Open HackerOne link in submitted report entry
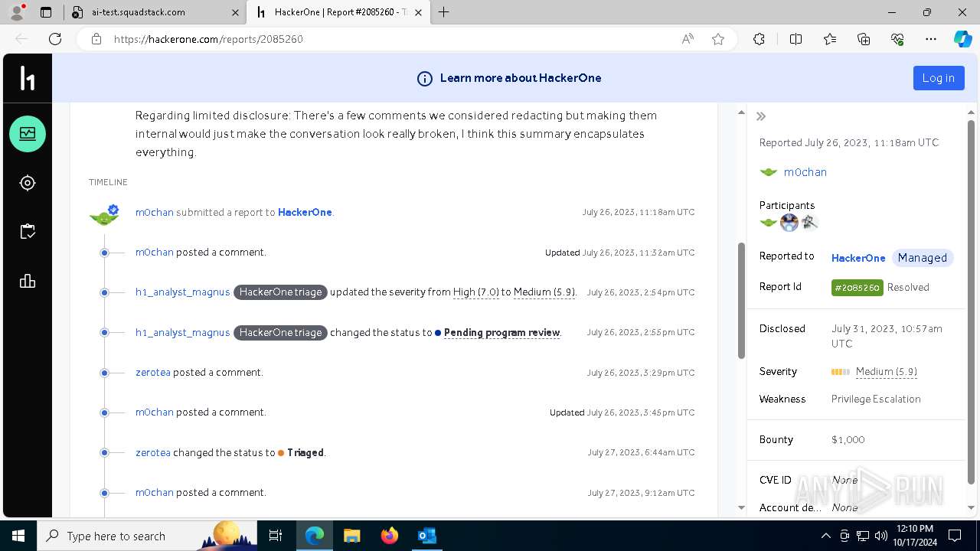Viewport: 980px width, 551px height. (x=305, y=212)
